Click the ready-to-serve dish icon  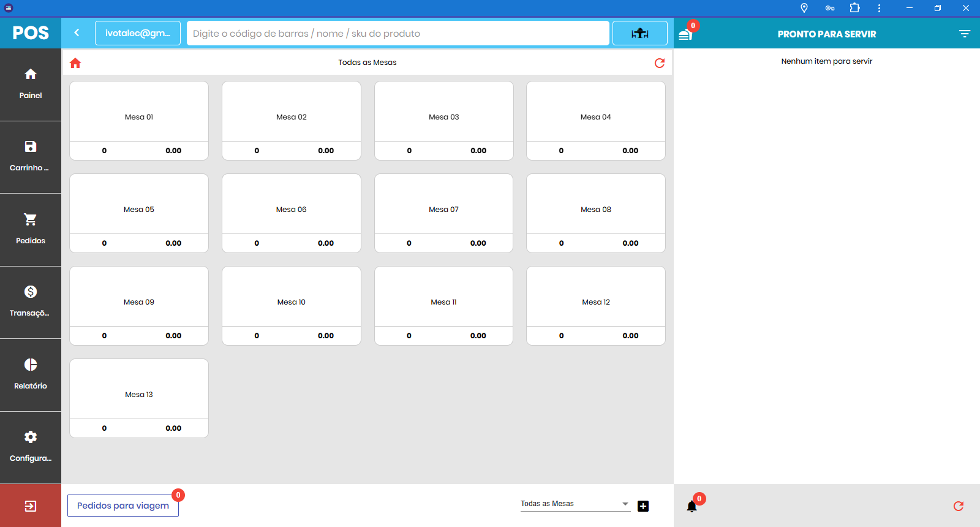tap(685, 34)
